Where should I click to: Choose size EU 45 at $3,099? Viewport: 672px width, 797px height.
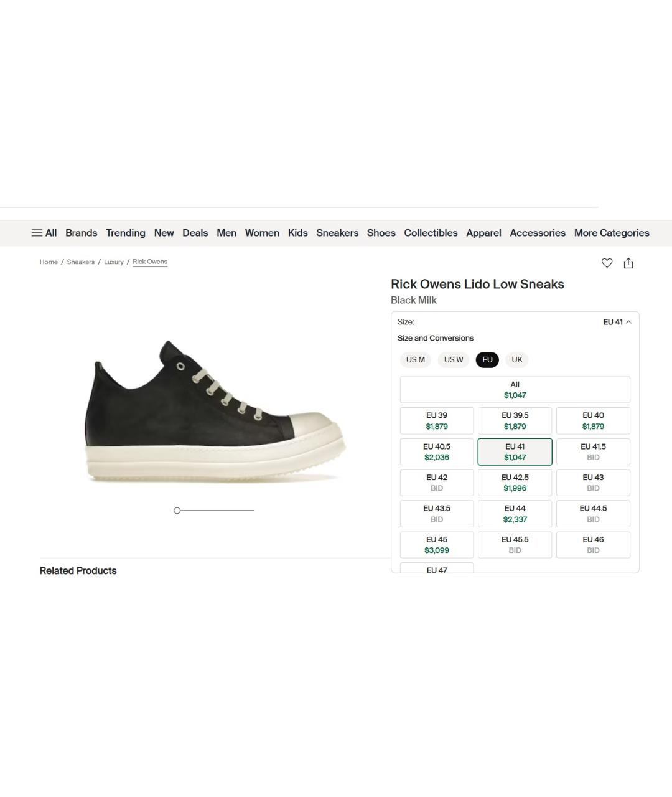pyautogui.click(x=437, y=545)
